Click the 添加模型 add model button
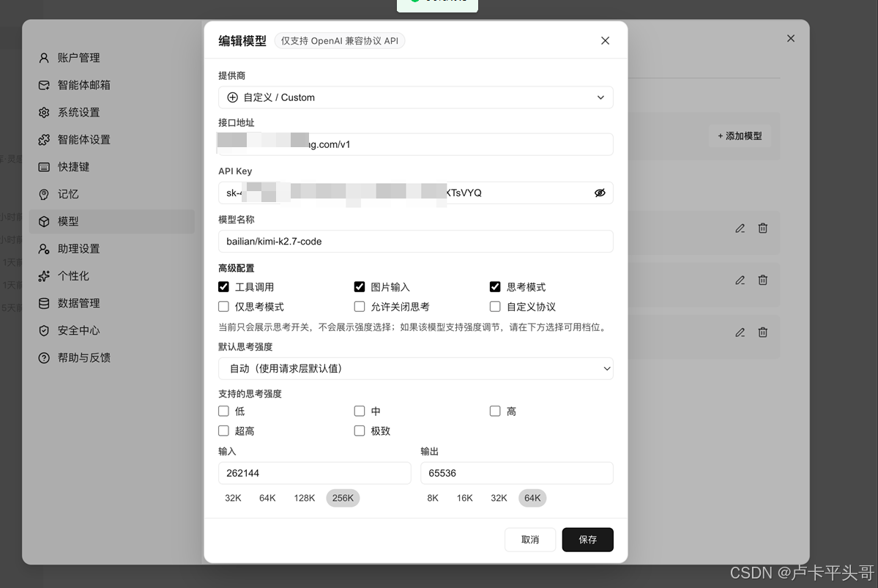Screen dimensions: 878x588 pos(740,136)
